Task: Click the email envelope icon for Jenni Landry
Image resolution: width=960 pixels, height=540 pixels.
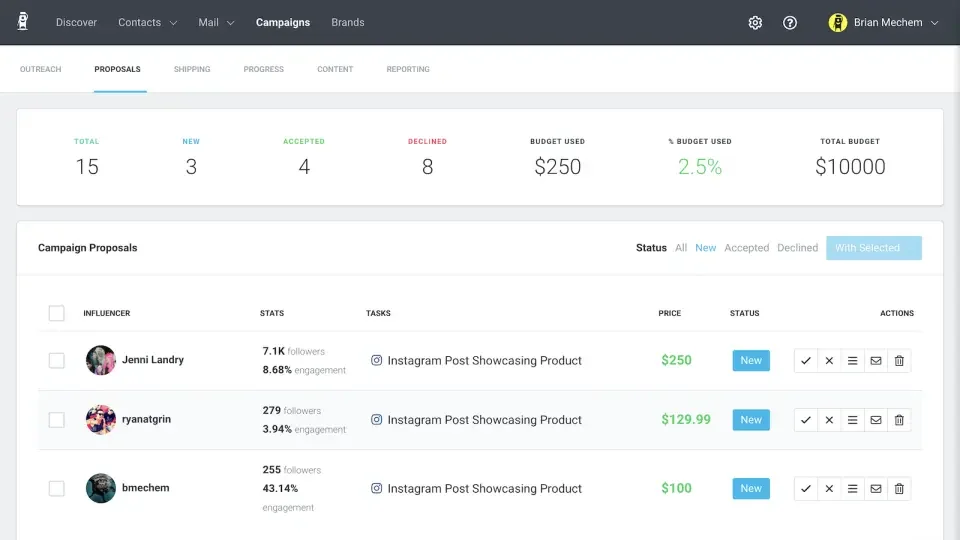Action: pyautogui.click(x=876, y=361)
